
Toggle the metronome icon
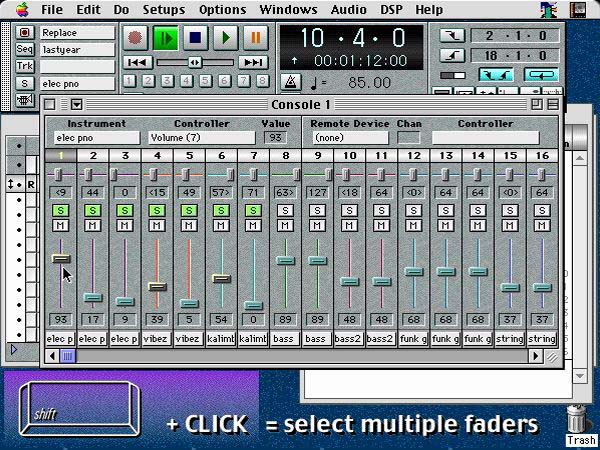[290, 82]
